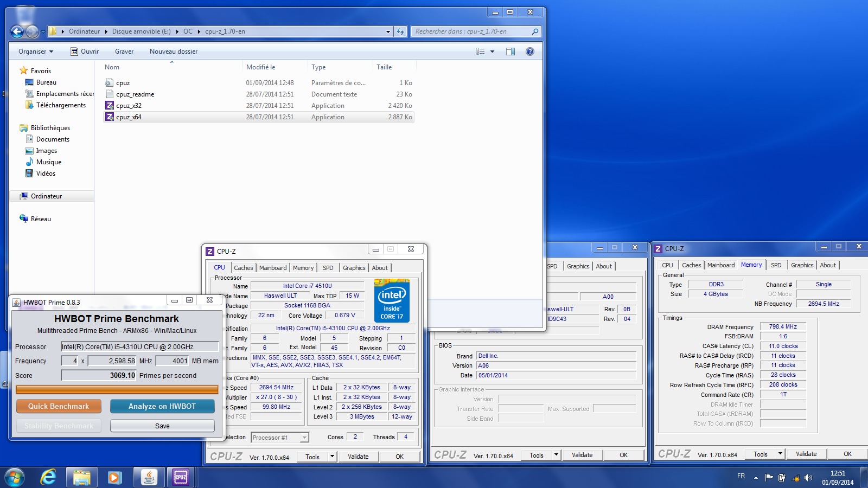The width and height of the screenshot is (868, 488).
Task: Open the Windows Start menu
Action: [x=15, y=477]
